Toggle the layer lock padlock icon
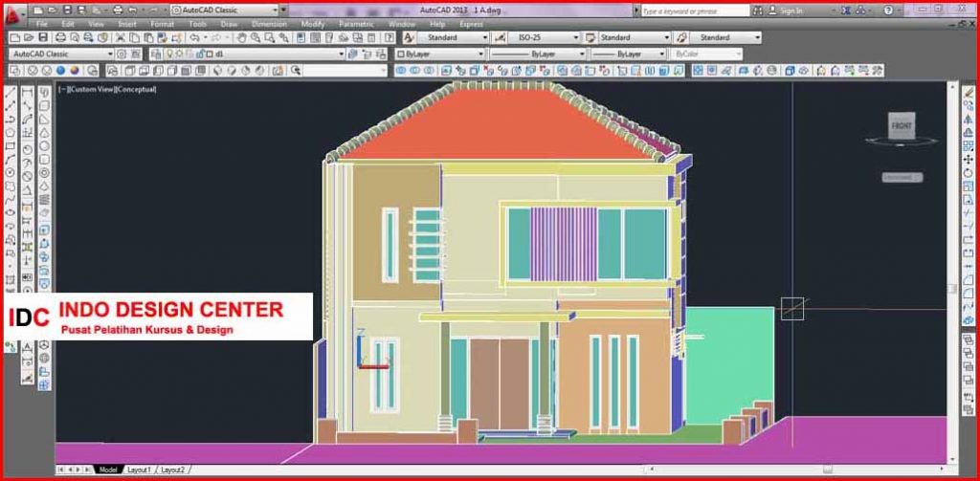 coord(200,55)
